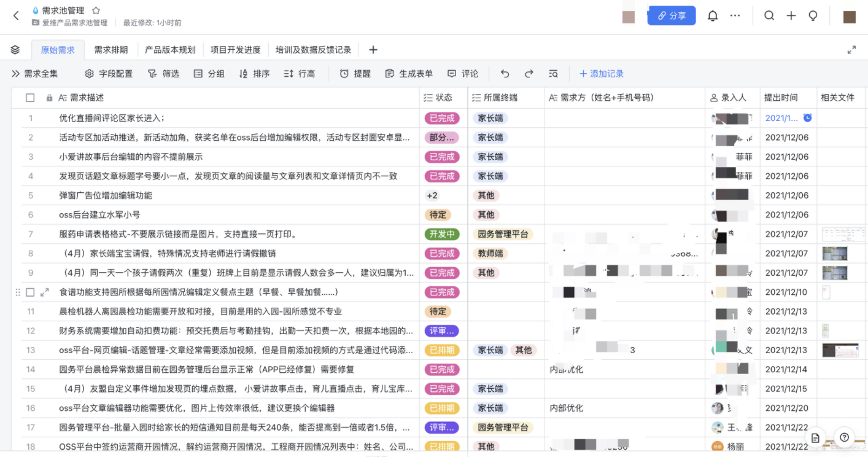
Task: Open the row 12 attachment thumbnail
Action: [x=825, y=331]
